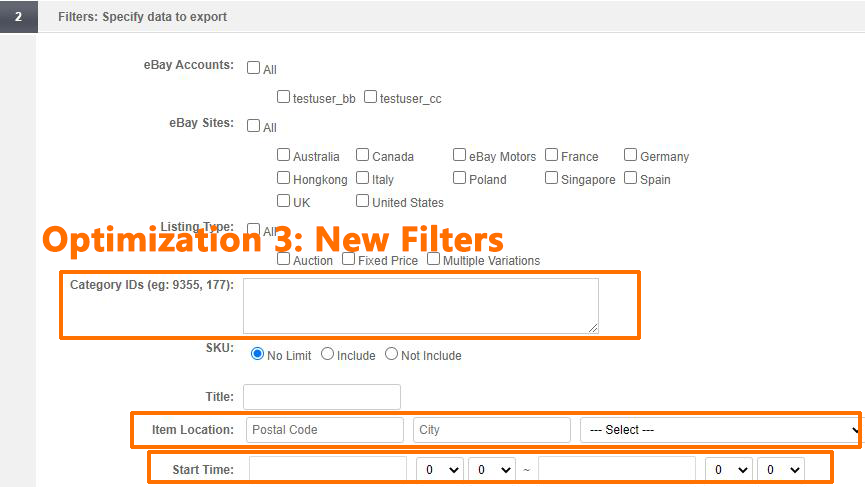The height and width of the screenshot is (487, 865).
Task: Open the last end minute dropdown
Action: point(781,469)
